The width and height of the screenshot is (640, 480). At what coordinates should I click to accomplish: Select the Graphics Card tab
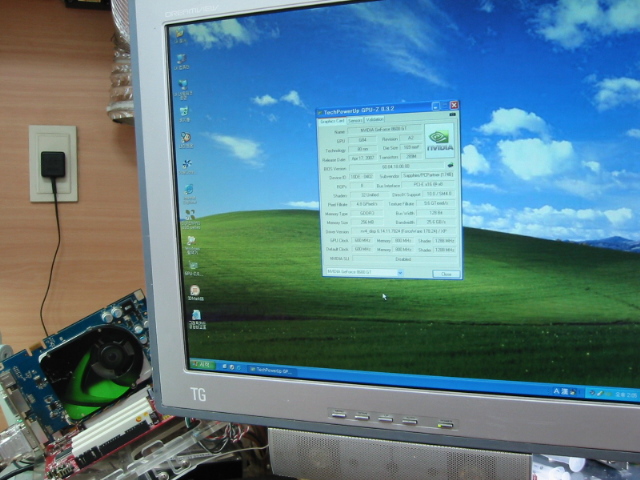pos(331,119)
